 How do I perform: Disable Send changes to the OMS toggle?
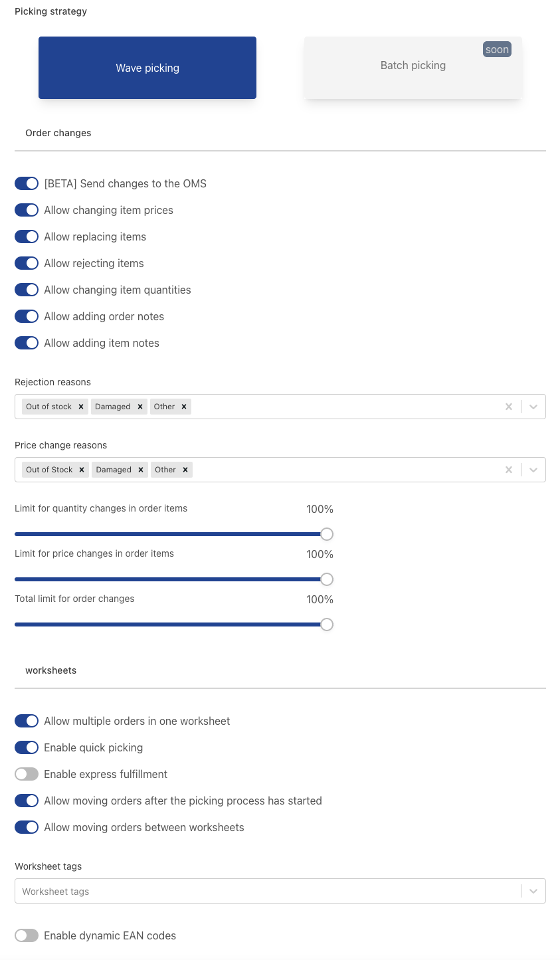point(27,183)
